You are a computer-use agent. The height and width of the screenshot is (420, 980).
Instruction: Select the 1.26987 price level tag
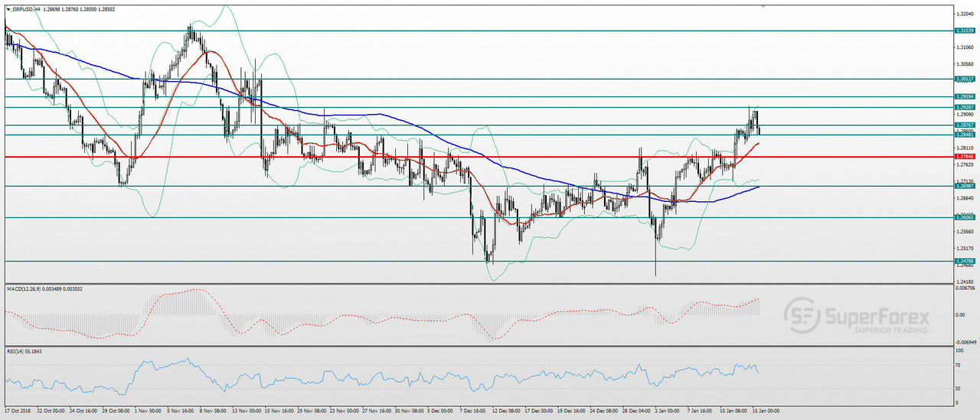[964, 186]
